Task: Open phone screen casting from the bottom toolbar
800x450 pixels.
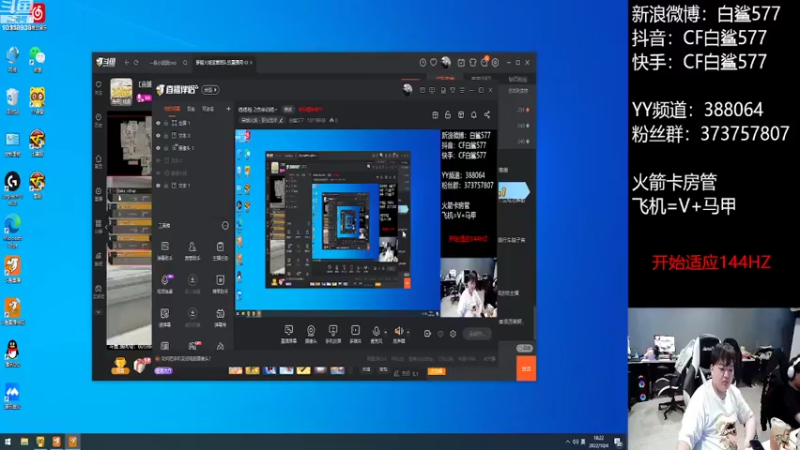Action: pos(333,334)
